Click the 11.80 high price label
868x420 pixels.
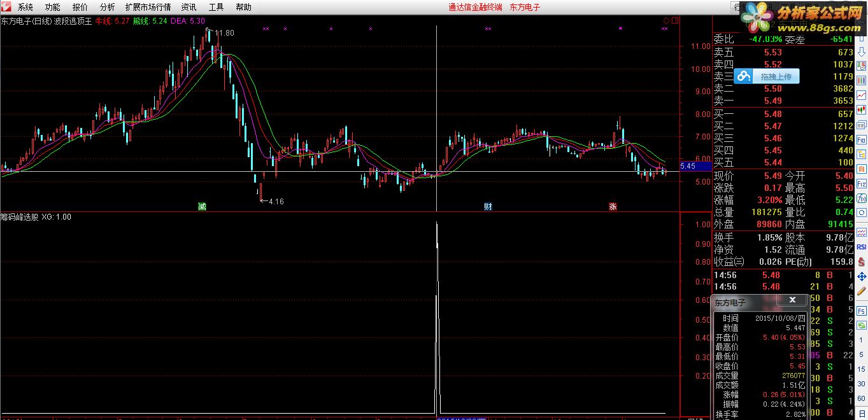tap(224, 32)
